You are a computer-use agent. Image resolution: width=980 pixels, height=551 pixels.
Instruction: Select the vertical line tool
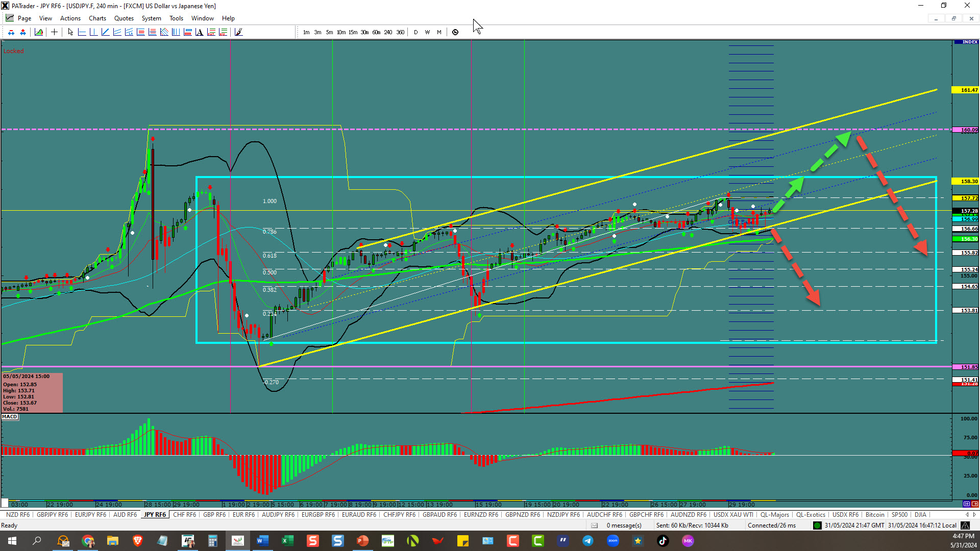tap(93, 32)
